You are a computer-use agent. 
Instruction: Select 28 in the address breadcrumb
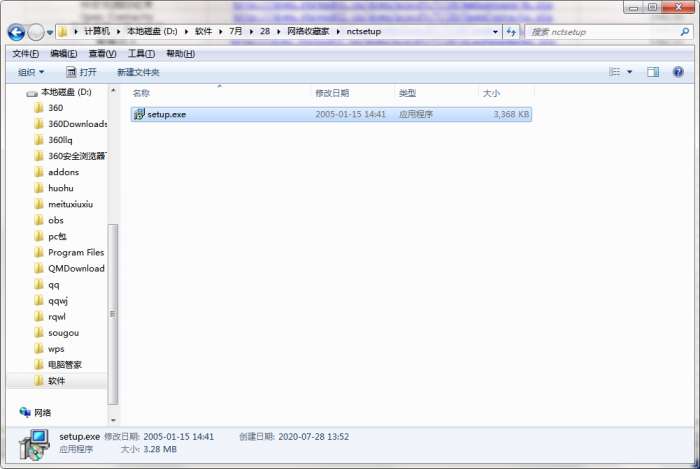(265, 31)
